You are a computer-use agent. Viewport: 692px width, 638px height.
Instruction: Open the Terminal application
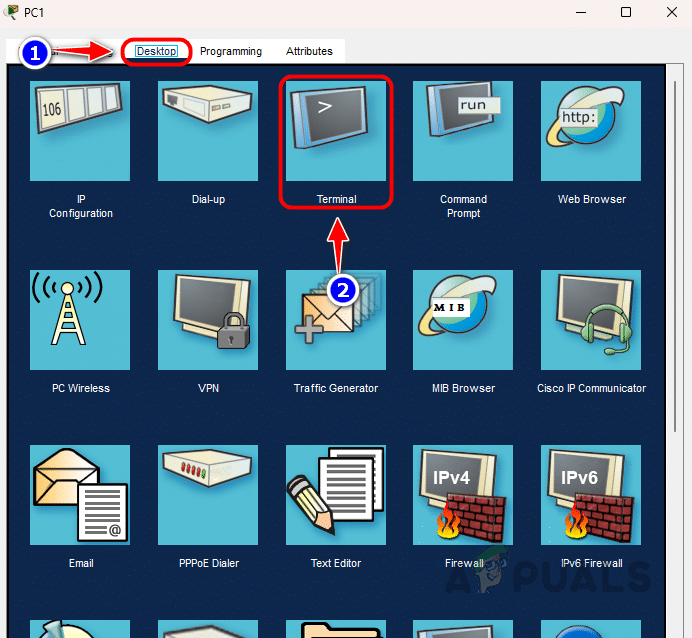pos(336,131)
